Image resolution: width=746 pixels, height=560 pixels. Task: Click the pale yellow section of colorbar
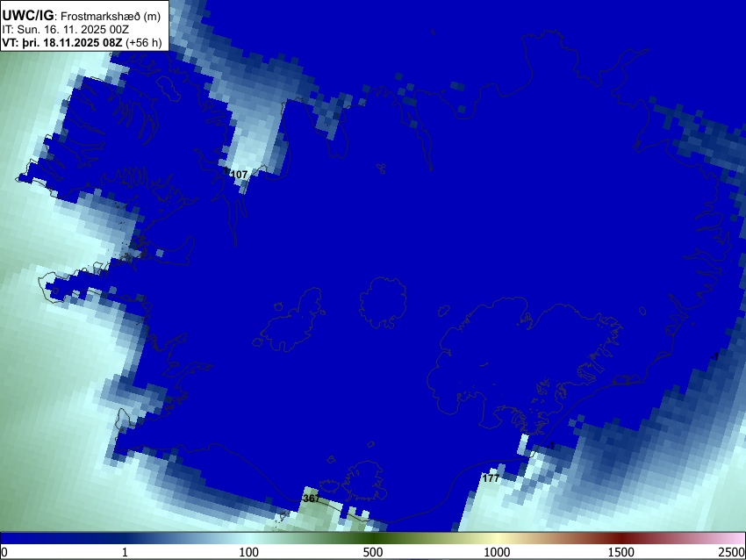click(497, 538)
